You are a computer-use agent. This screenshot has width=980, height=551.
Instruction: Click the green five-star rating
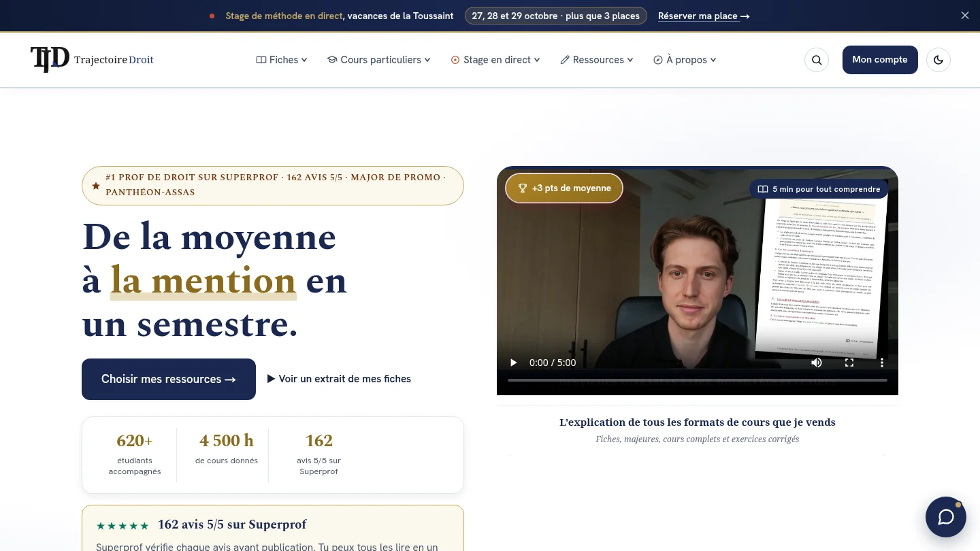(122, 526)
